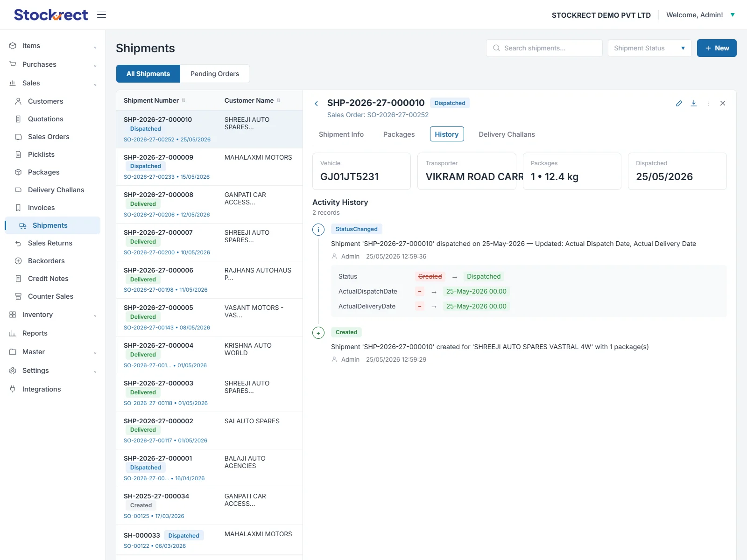Click the Credit Notes sidebar icon
Image resolution: width=747 pixels, height=560 pixels.
[18, 279]
